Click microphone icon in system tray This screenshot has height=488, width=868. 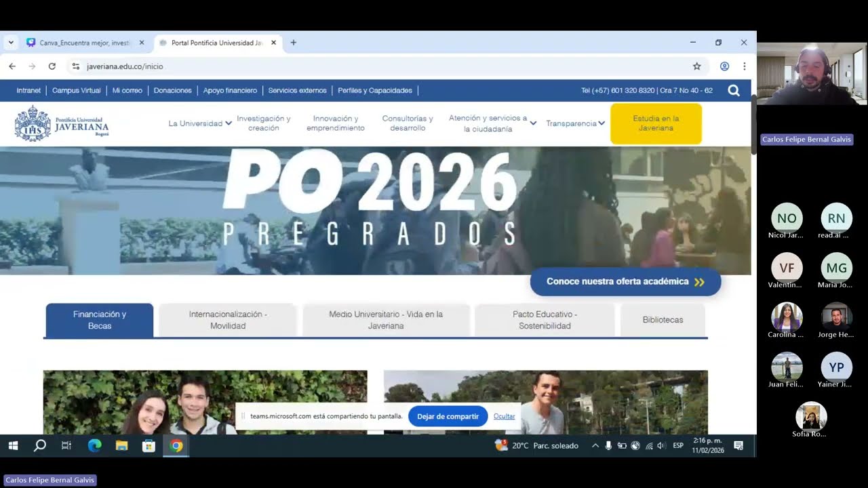608,446
